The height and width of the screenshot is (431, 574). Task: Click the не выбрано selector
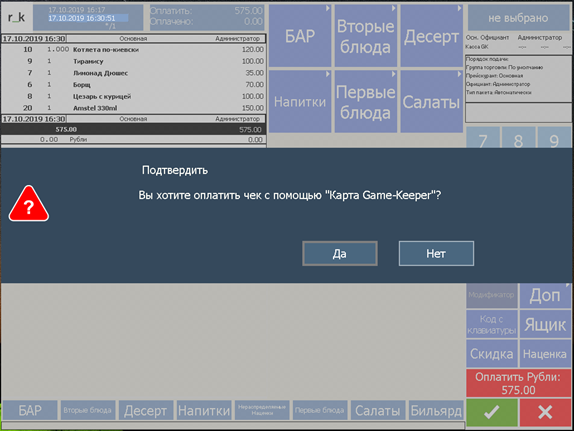[518, 18]
